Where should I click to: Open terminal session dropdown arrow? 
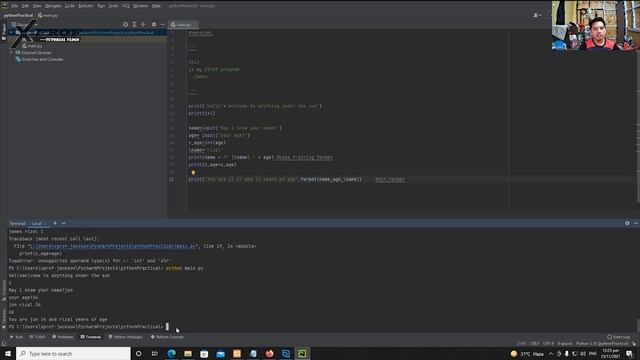click(64, 223)
